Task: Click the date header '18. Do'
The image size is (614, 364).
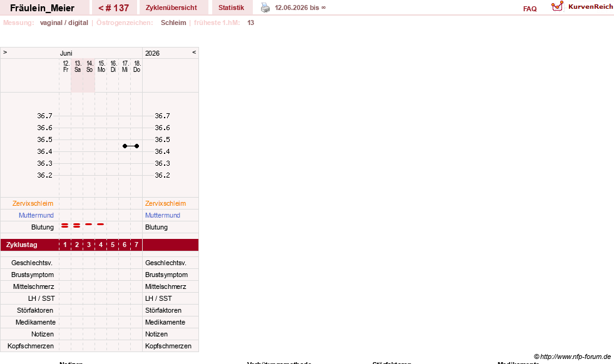Action: tap(136, 66)
